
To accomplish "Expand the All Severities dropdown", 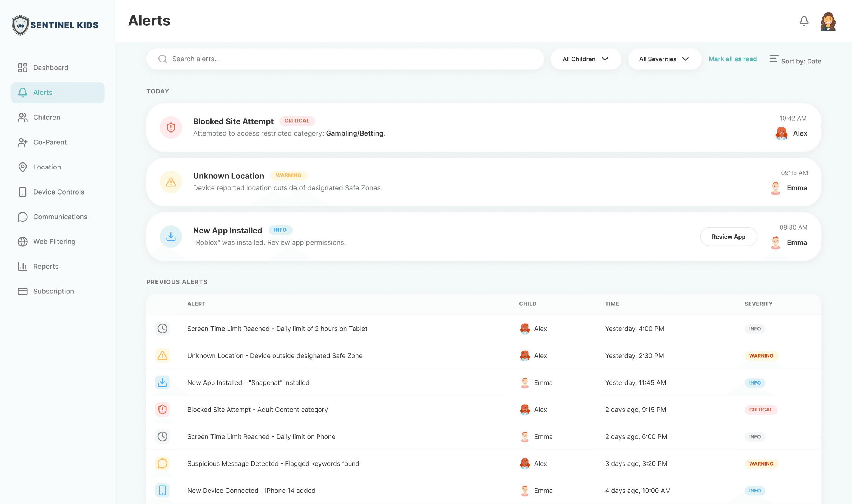I will [x=664, y=59].
